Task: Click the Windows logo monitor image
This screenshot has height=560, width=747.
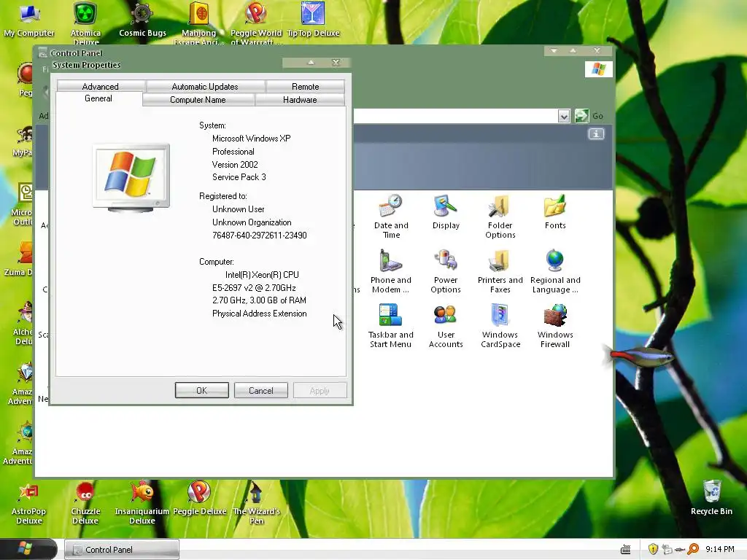Action: coord(131,178)
